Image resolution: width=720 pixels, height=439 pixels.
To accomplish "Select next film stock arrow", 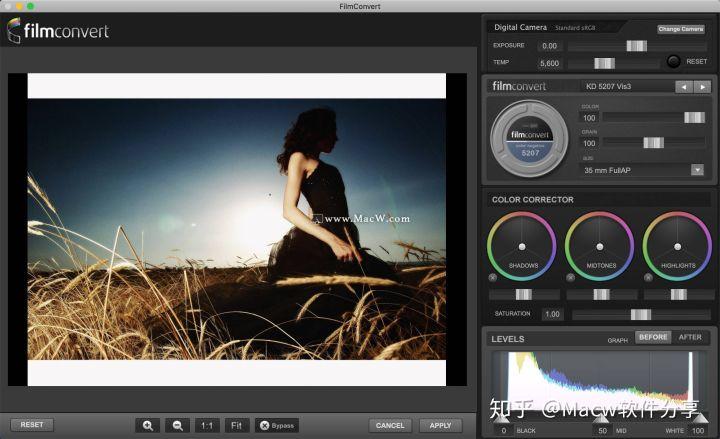I will 703,87.
